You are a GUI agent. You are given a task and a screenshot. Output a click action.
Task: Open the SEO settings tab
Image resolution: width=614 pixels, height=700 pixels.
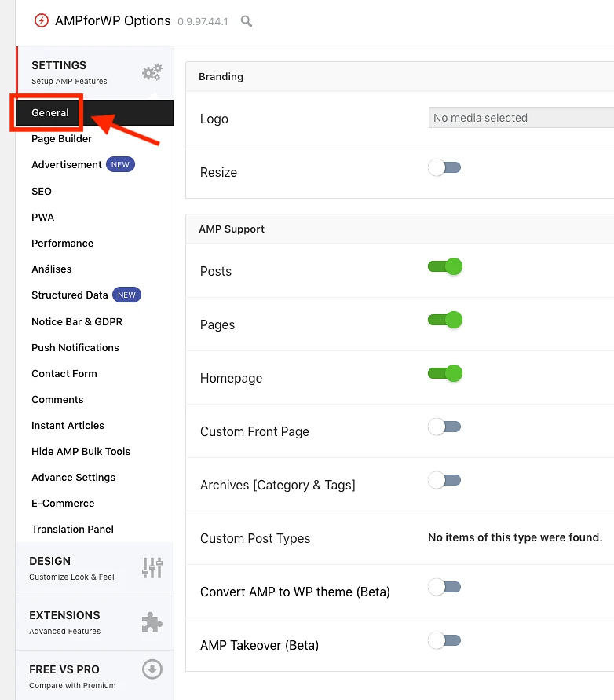click(x=42, y=192)
